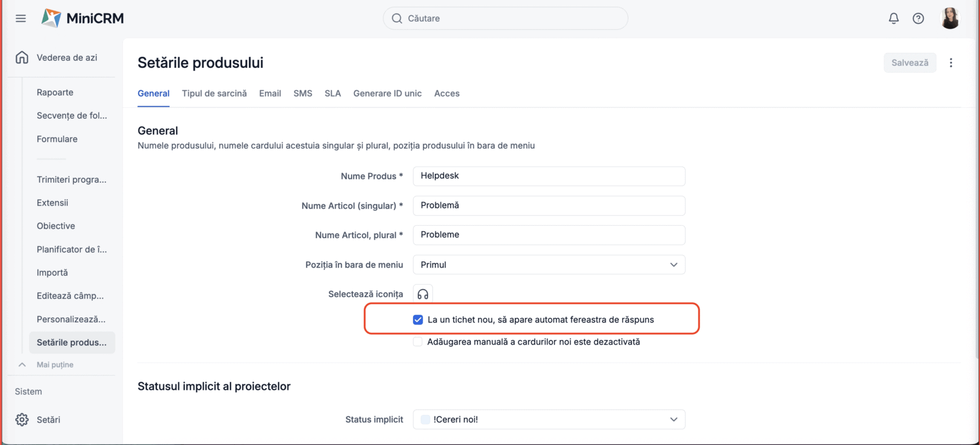Click the Nume Produs input field
The width and height of the screenshot is (980, 445).
tap(549, 176)
